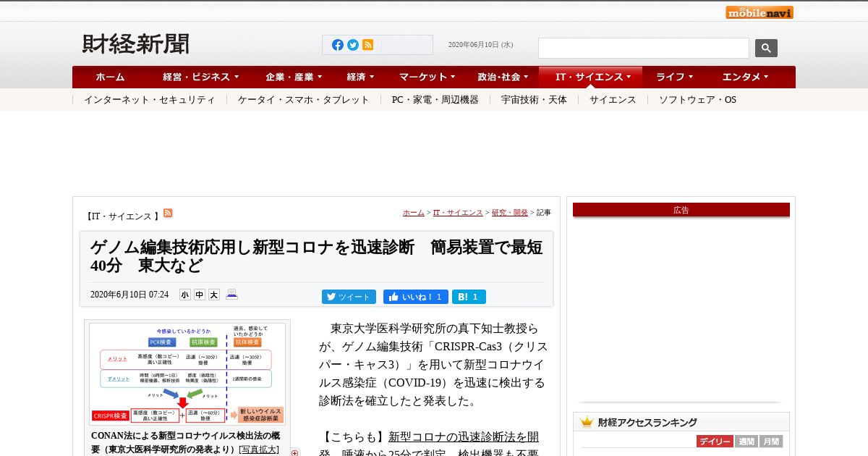Expand the ライフ menu
Image resolution: width=868 pixels, height=456 pixels.
[674, 77]
